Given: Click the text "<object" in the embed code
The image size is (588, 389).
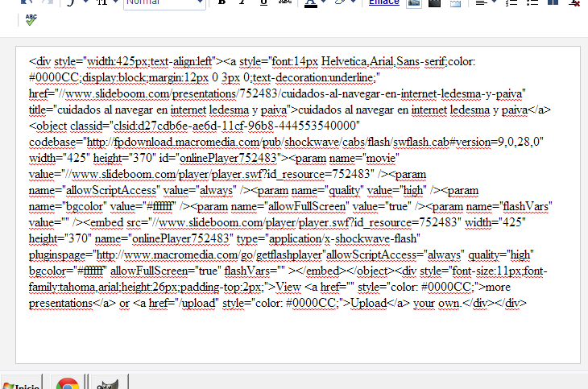Looking at the screenshot, I should click(48, 126).
